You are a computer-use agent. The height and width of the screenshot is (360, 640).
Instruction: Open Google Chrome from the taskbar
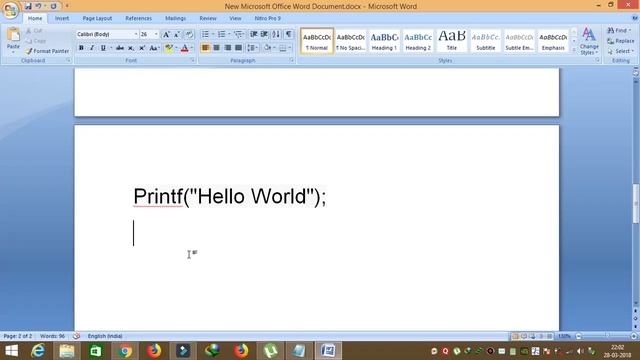pos(125,351)
